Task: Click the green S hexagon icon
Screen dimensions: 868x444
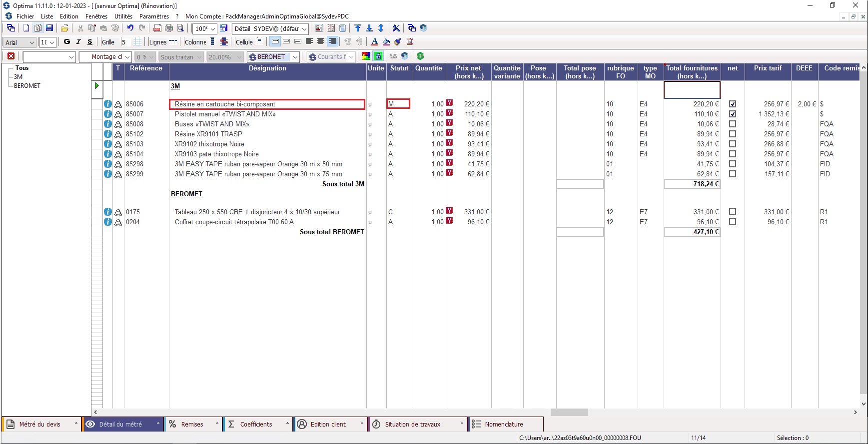Action: (x=420, y=56)
